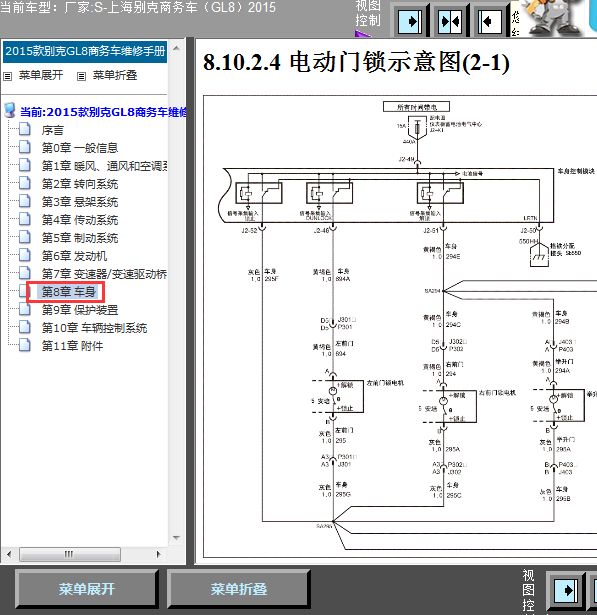Click the bottom 菜单折叠 button
The image size is (597, 615).
pyautogui.click(x=238, y=589)
